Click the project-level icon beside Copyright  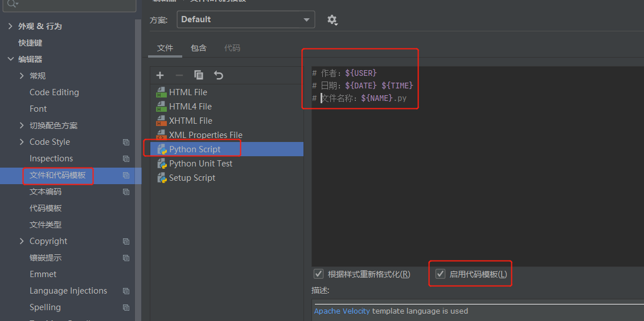[126, 241]
